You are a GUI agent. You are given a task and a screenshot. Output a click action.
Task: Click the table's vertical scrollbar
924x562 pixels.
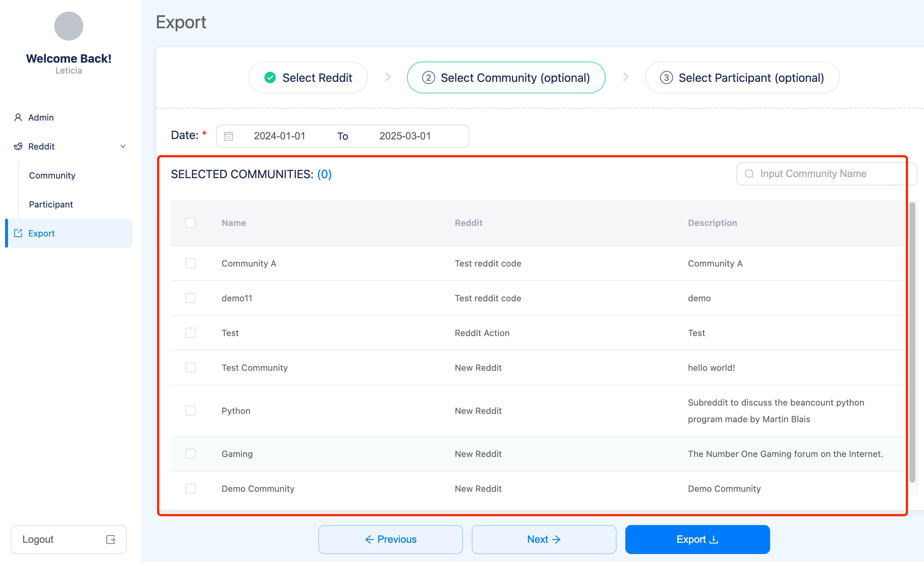[912, 342]
